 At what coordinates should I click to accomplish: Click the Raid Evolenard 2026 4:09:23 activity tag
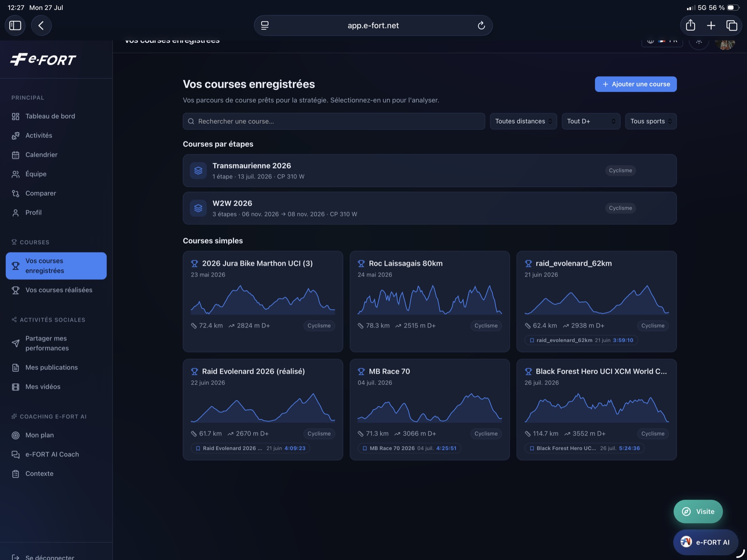250,448
